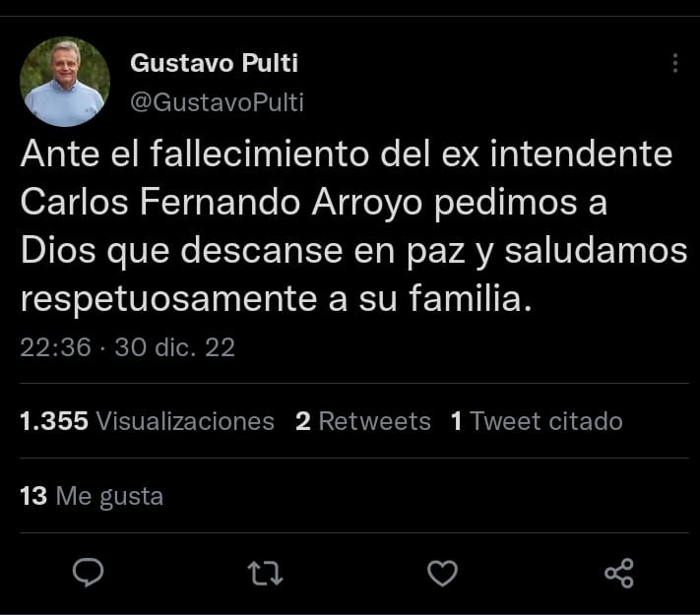
Task: Click the name Carlos Fernando Arroyo in tweet
Action: point(238,202)
